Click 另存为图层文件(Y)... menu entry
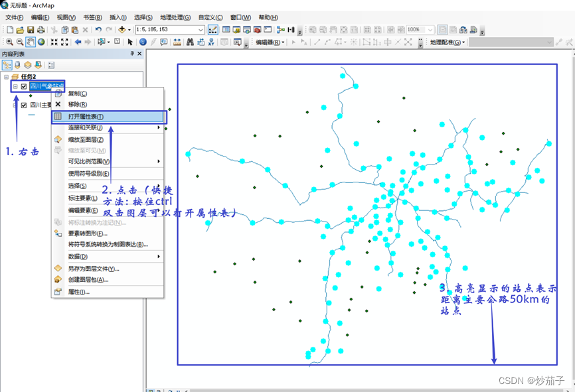 (108, 269)
